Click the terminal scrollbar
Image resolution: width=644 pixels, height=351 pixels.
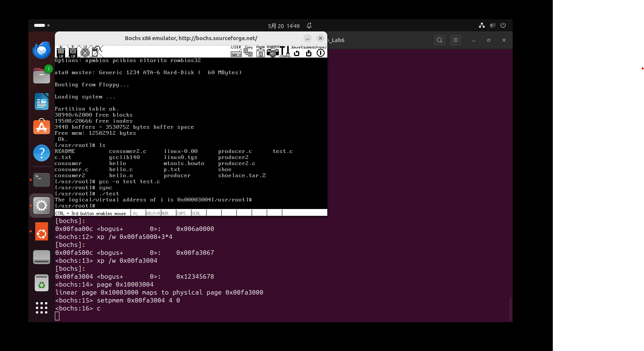point(510,309)
